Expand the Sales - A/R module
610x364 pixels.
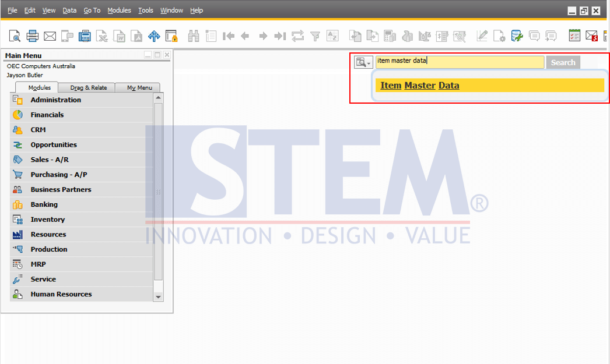(x=81, y=160)
